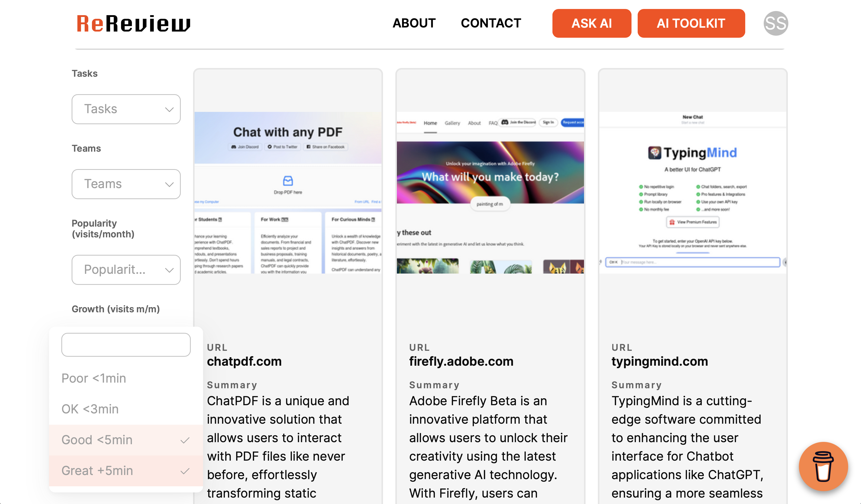Image resolution: width=861 pixels, height=504 pixels.
Task: Click the AI TOOLKIT button
Action: pyautogui.click(x=691, y=23)
